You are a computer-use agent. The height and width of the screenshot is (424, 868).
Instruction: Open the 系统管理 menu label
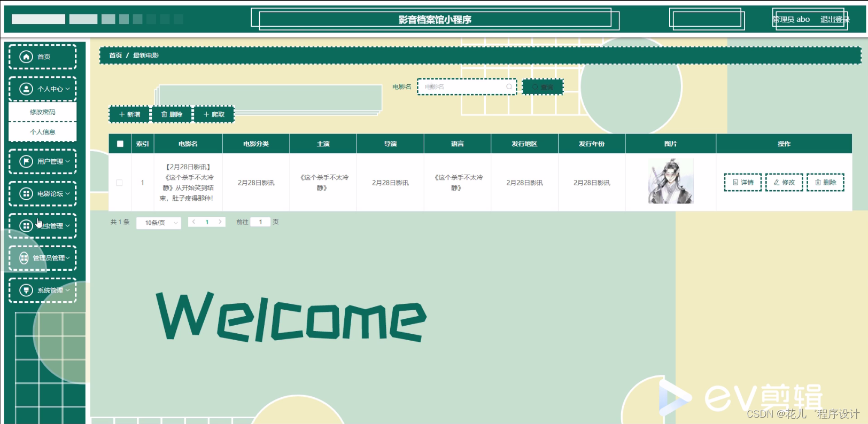(50, 290)
